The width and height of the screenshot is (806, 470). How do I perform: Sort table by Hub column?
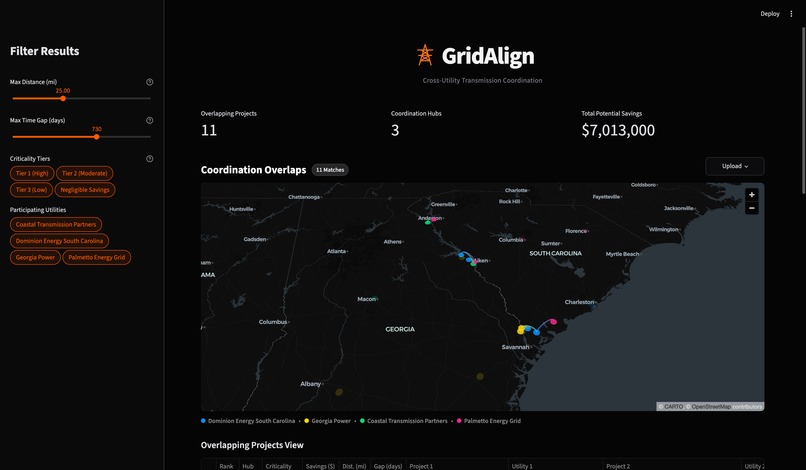click(249, 465)
